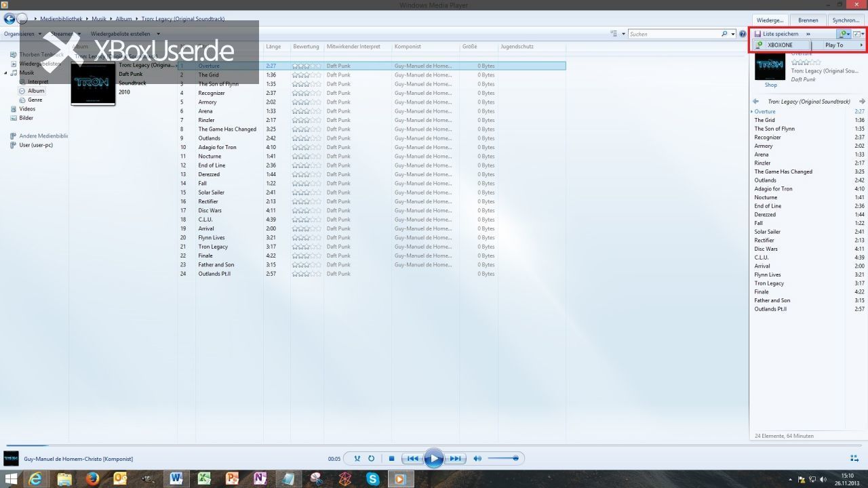868x488 pixels.
Task: Stop playback with the square stop button
Action: (391, 459)
